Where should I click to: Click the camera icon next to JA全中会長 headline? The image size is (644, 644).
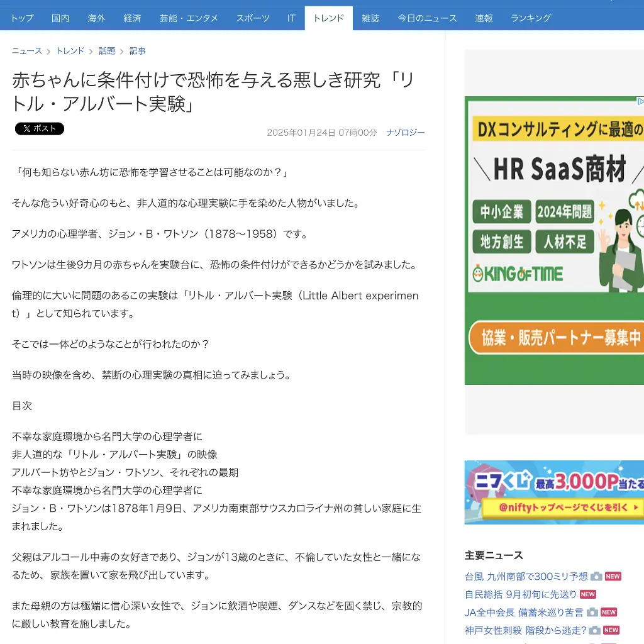coord(592,612)
